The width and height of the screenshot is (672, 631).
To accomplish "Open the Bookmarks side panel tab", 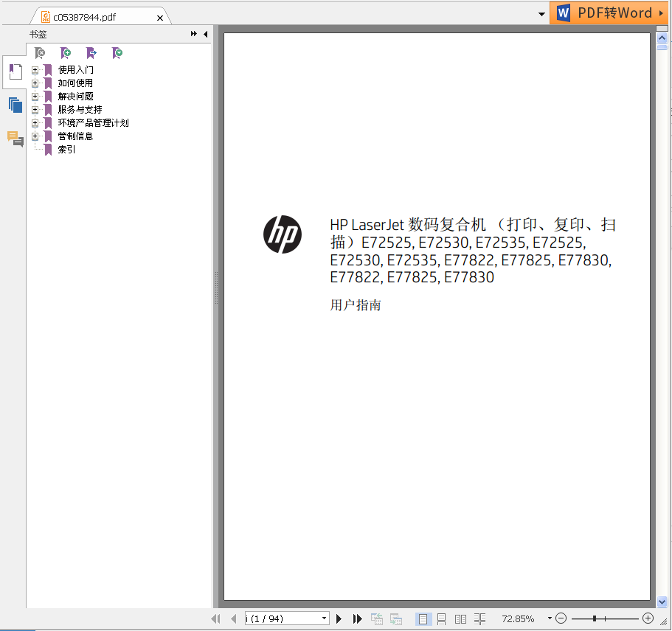I will coord(15,72).
